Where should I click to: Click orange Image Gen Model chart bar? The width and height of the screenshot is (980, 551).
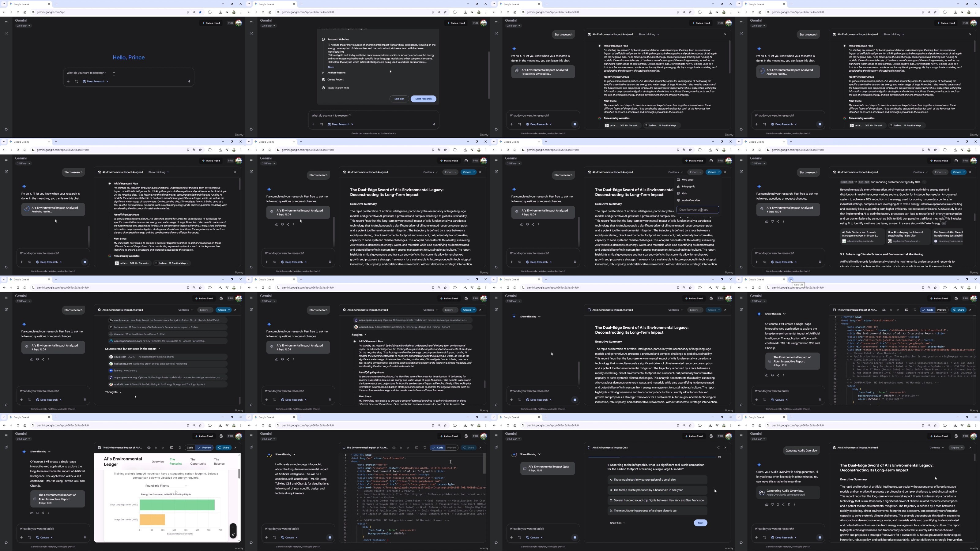tap(152, 520)
